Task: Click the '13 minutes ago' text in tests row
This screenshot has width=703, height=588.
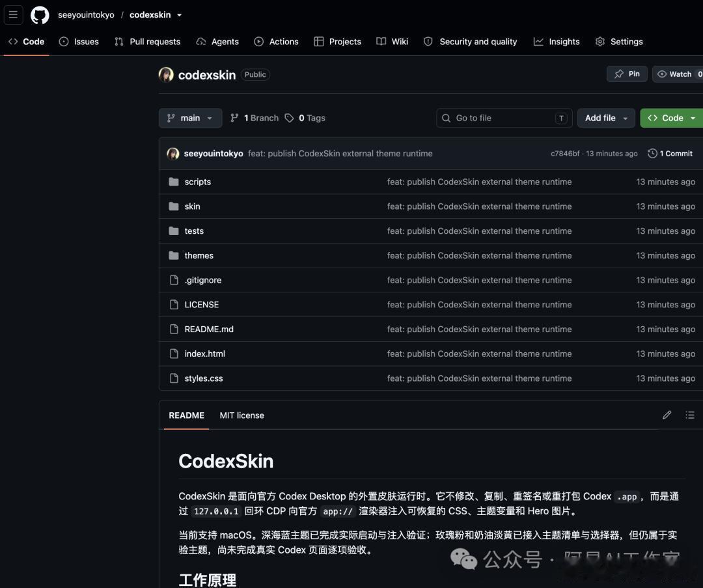Action: [x=665, y=231]
